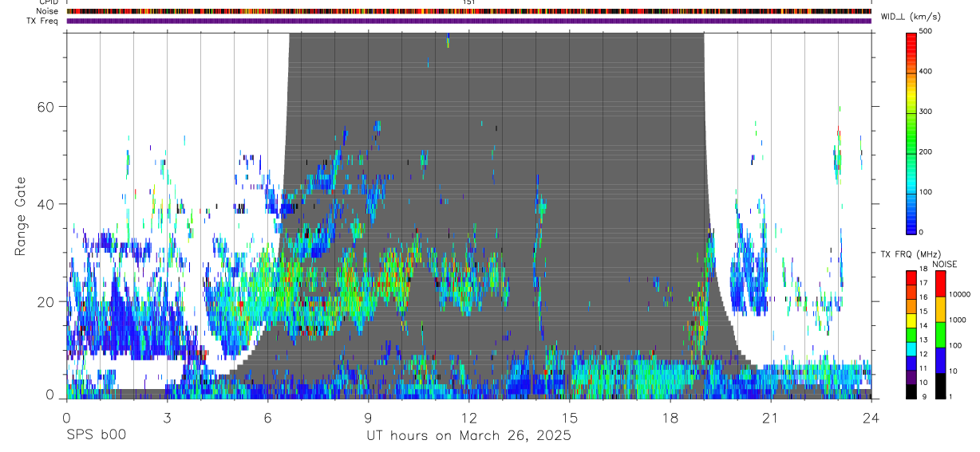980x452 pixels.
Task: Click the '9' label on the TX FRQ scale
Action: pos(925,396)
